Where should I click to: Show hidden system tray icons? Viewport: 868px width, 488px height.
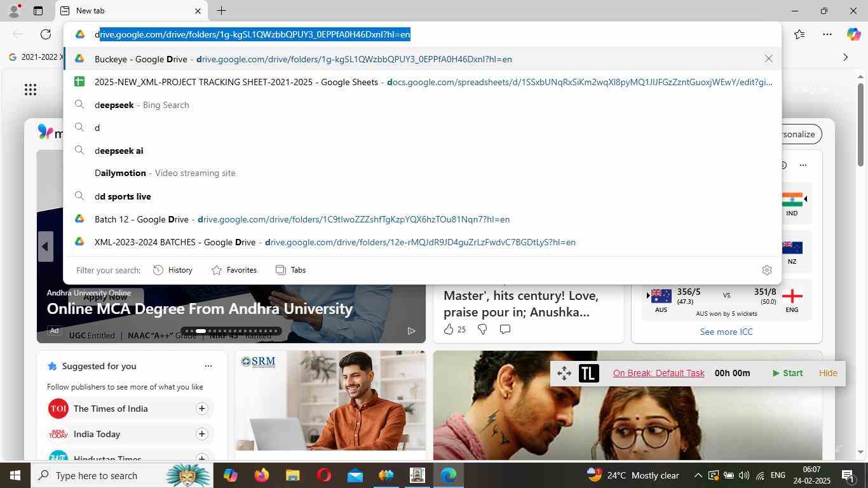click(x=698, y=475)
